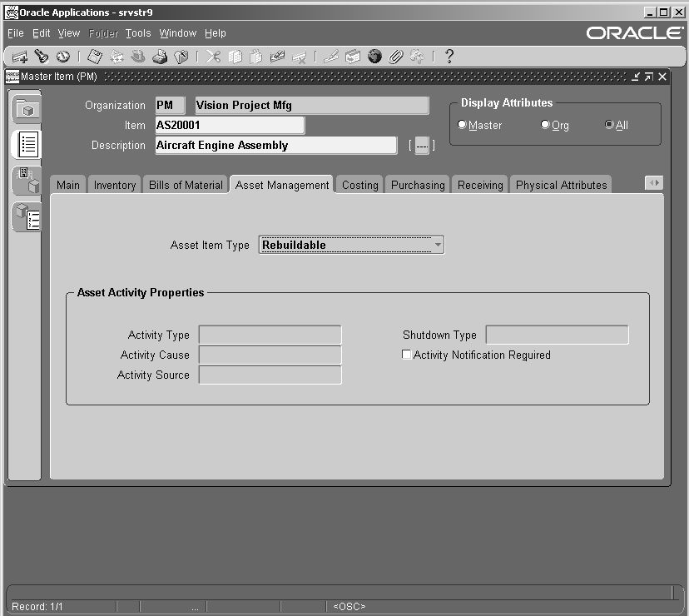Click the Zoom toolbar icon
This screenshot has width=689, height=616.
(x=353, y=57)
